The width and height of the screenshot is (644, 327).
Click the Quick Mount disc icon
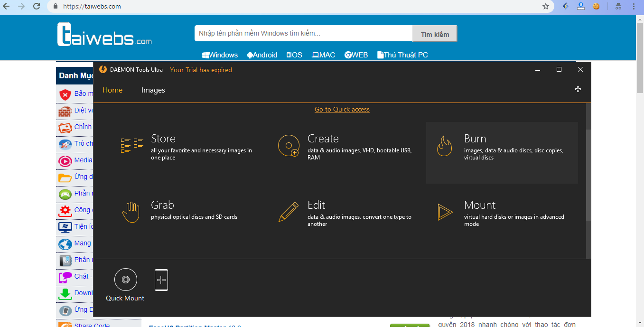[x=126, y=280]
